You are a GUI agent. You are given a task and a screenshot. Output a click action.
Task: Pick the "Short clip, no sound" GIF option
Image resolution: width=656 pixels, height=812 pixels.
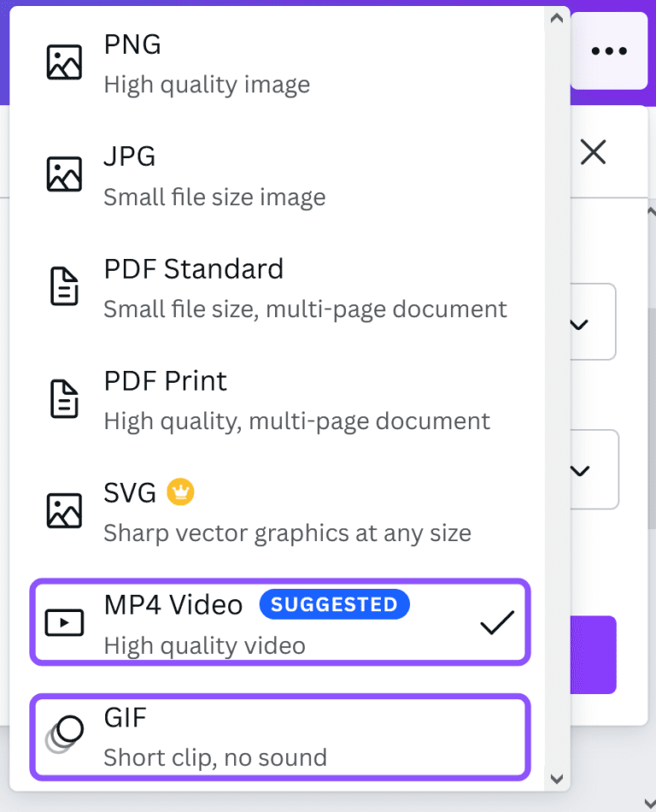pos(215,757)
